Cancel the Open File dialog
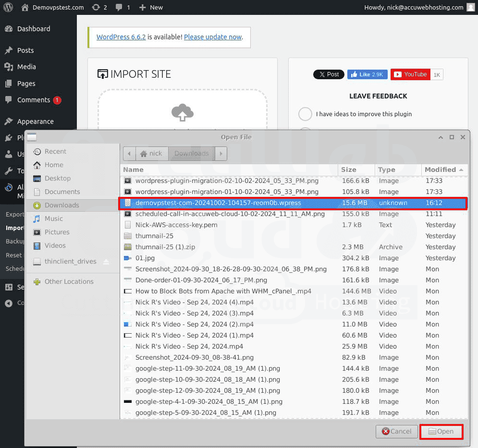 pos(397,431)
